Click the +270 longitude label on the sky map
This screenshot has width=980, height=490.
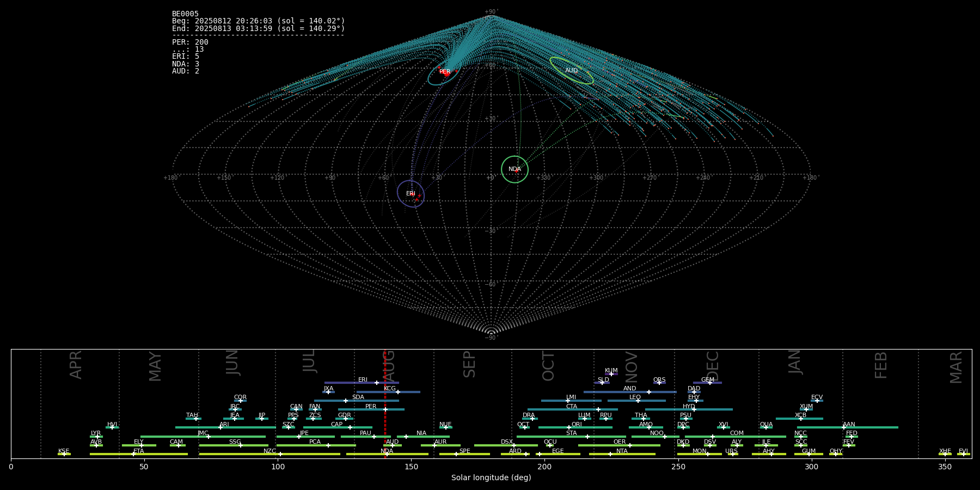(650, 177)
